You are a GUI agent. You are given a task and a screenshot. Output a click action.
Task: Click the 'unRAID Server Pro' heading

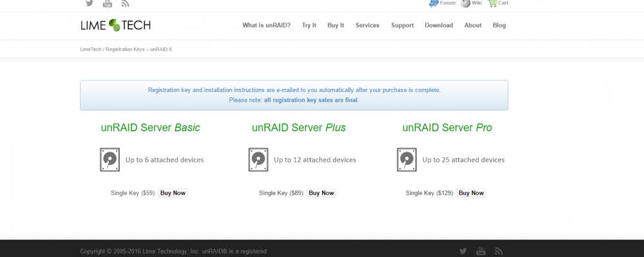[x=447, y=128]
